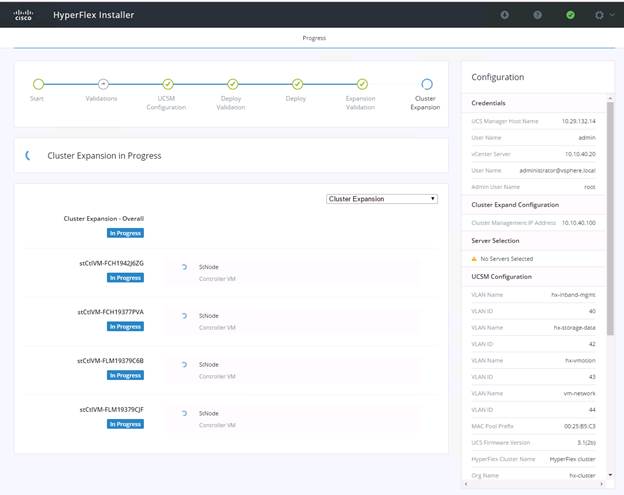The width and height of the screenshot is (624, 495).
Task: Click In Progress badge for stCtlVM-FLM19379CJF
Action: click(125, 424)
